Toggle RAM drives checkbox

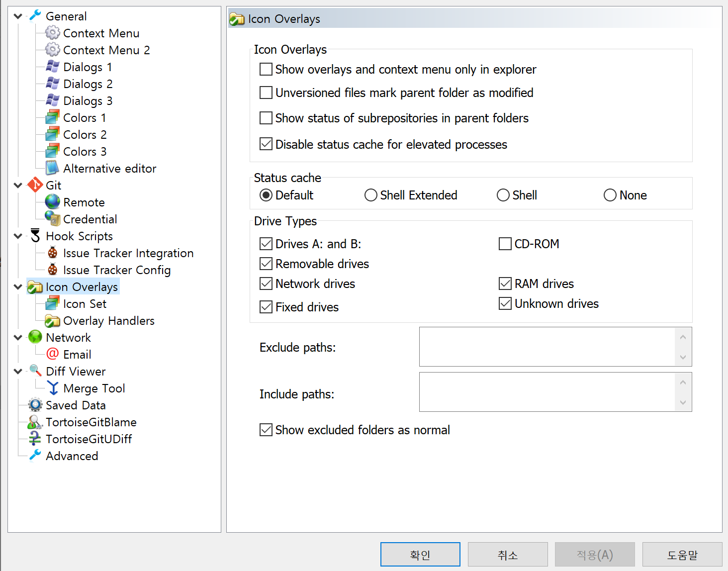tap(505, 284)
